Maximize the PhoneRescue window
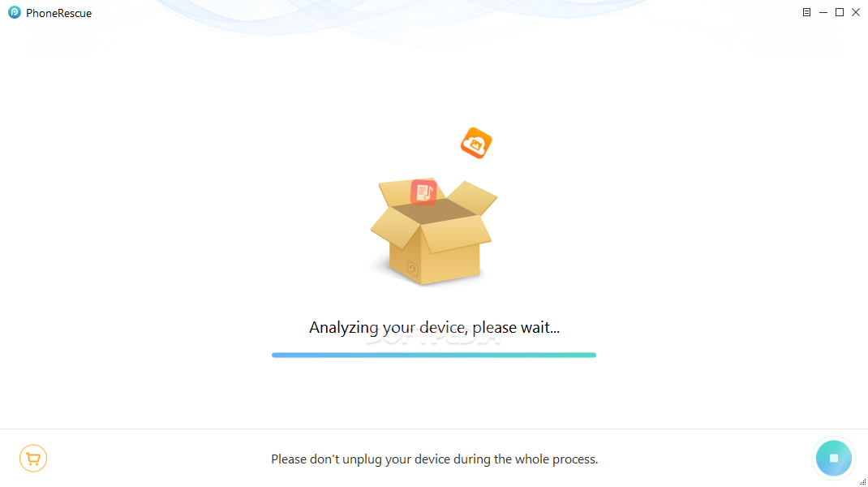The image size is (868, 487). coord(840,12)
